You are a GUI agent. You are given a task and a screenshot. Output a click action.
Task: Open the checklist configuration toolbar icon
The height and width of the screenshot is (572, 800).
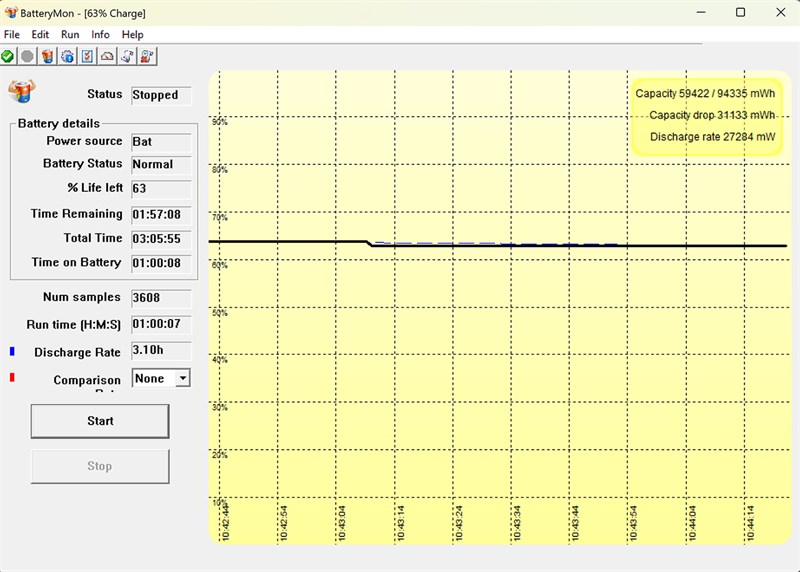coord(87,56)
